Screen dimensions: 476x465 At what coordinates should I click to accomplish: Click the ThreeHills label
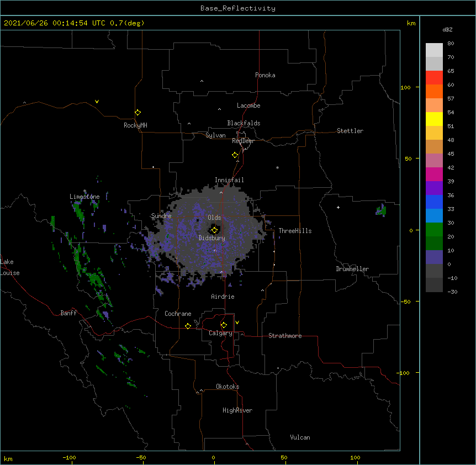[x=295, y=231]
